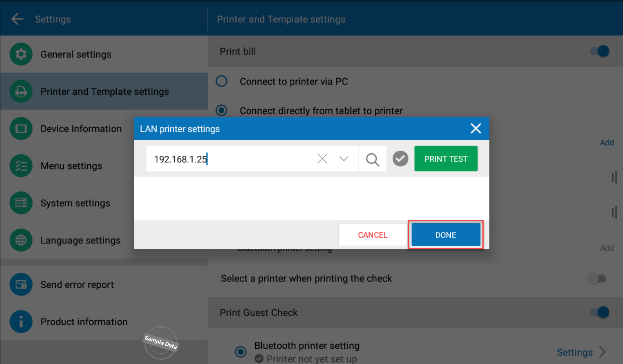Clear the IP address field
The height and width of the screenshot is (364, 623).
pyautogui.click(x=322, y=159)
